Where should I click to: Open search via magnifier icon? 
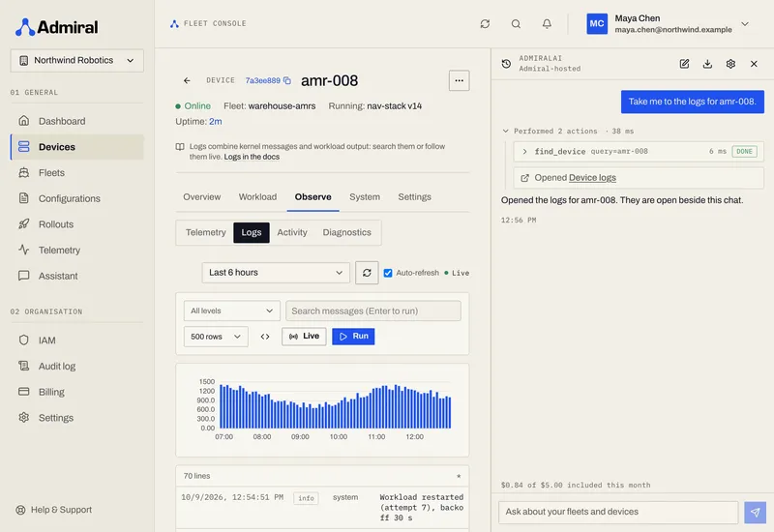[516, 23]
